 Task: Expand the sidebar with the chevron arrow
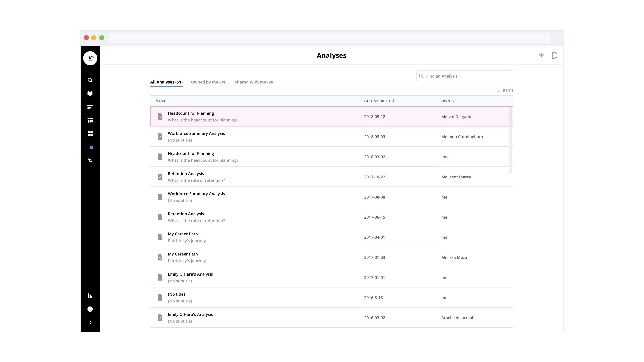pyautogui.click(x=90, y=323)
